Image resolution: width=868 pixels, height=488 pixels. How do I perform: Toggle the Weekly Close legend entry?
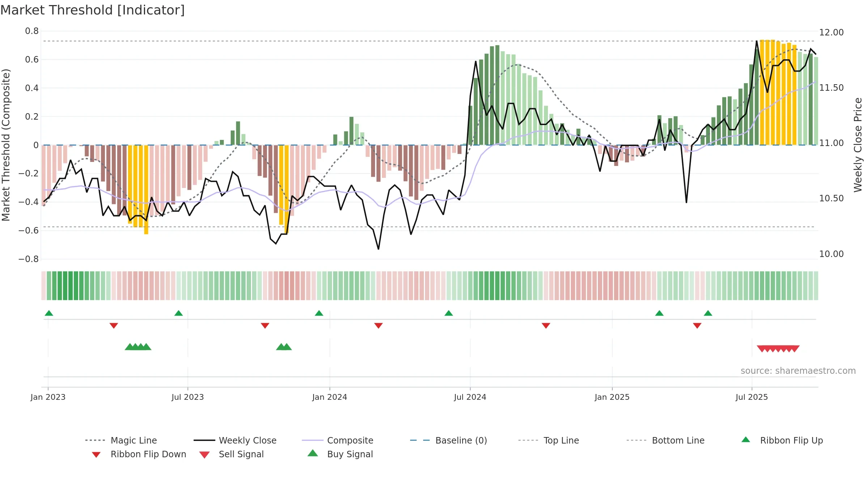[x=235, y=440]
